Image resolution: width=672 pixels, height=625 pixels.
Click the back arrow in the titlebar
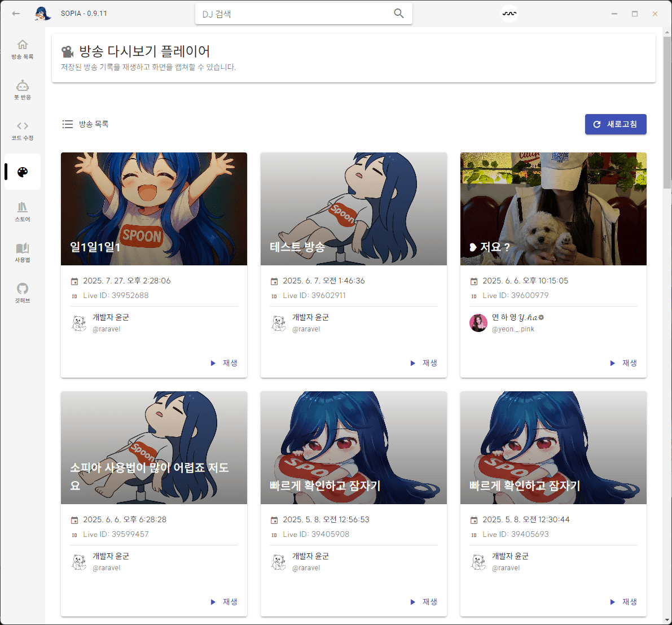coord(15,13)
